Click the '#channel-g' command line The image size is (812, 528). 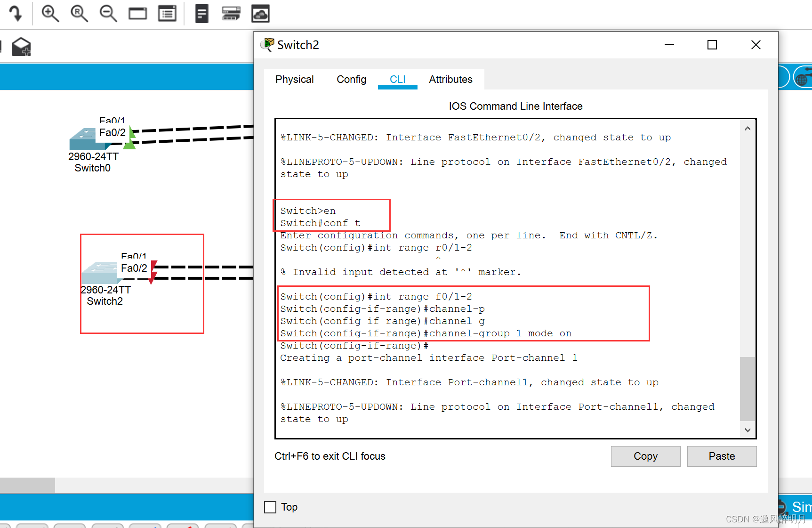click(x=383, y=321)
